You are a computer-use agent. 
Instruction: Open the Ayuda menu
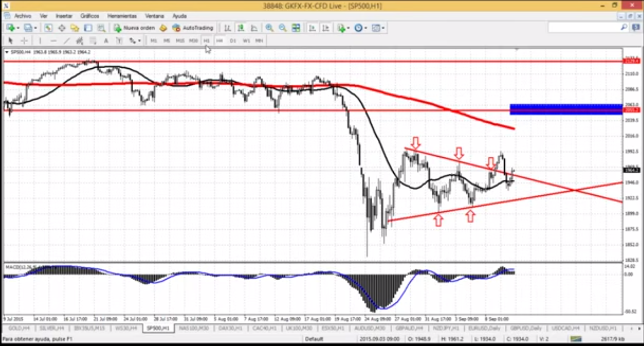click(180, 16)
